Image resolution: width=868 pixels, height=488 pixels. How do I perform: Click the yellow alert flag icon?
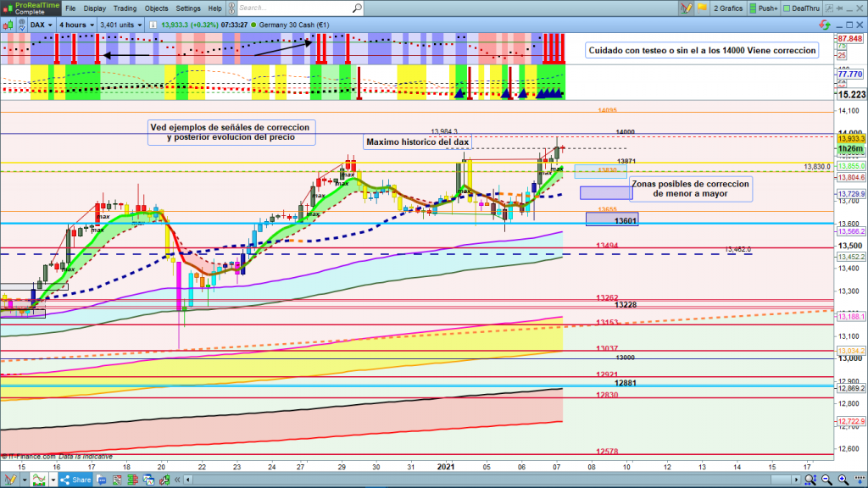700,8
